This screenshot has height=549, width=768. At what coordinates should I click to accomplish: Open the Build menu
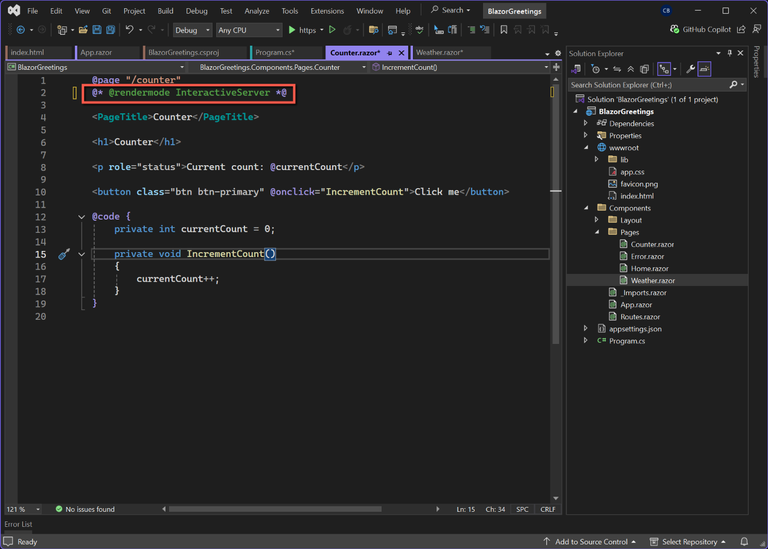click(x=165, y=11)
